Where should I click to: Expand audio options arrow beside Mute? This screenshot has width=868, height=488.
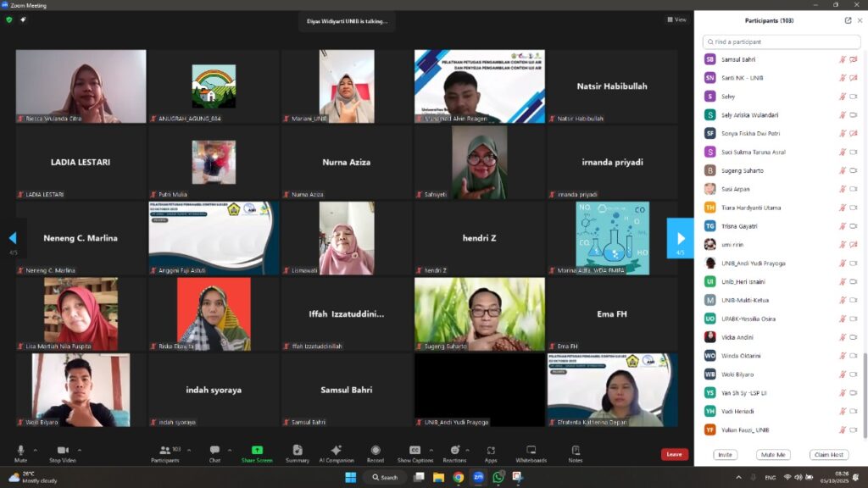(36, 450)
